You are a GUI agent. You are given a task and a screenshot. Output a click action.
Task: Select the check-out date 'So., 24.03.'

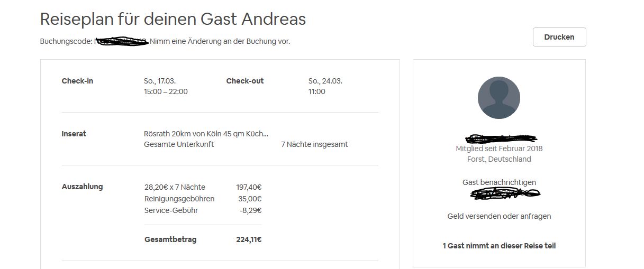pos(325,81)
